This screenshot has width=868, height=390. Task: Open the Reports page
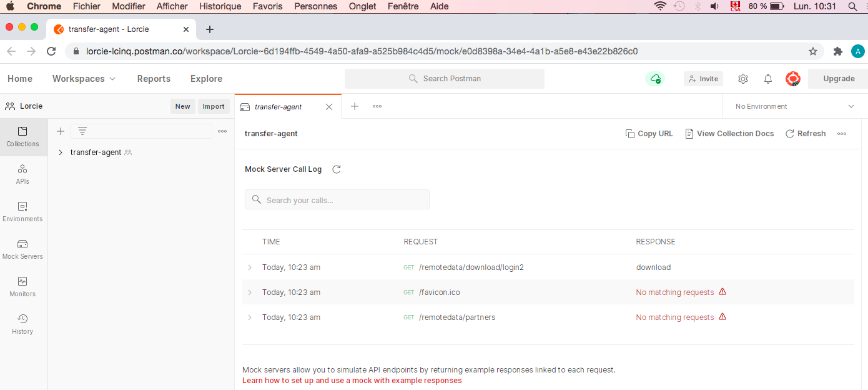tap(154, 79)
